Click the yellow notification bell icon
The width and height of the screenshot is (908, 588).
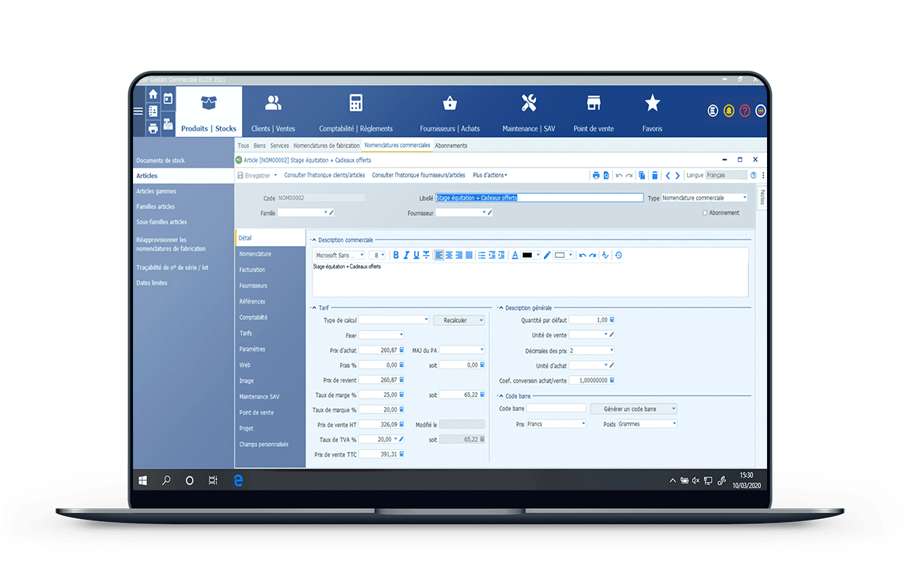click(729, 111)
